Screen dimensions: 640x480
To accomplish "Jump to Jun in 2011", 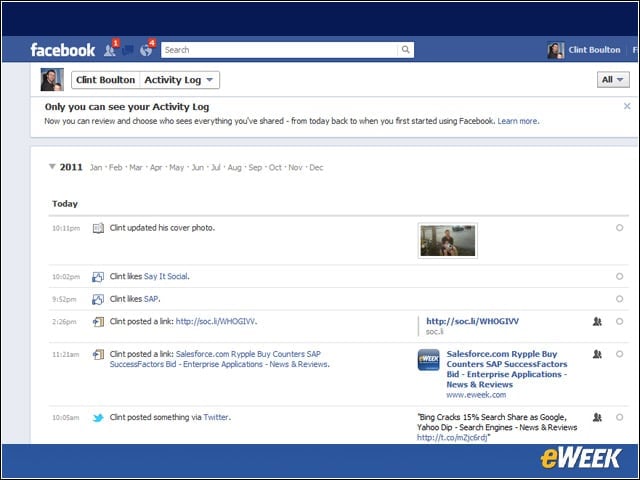I will pyautogui.click(x=198, y=167).
